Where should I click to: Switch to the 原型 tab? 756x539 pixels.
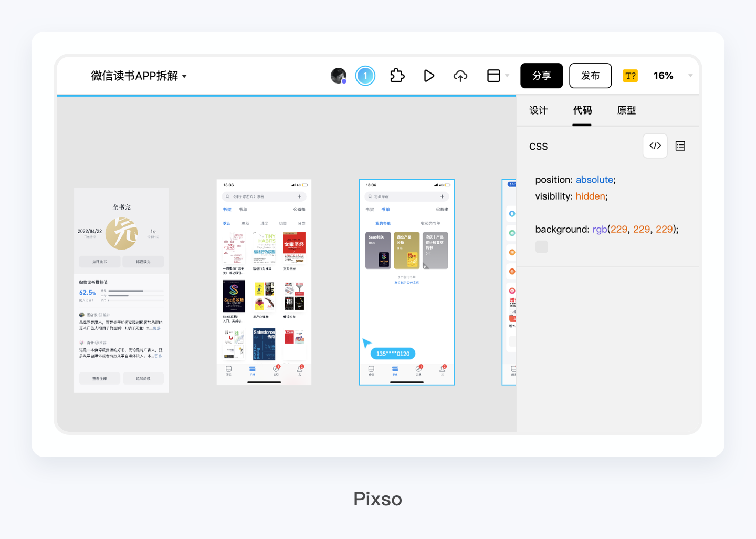point(626,110)
